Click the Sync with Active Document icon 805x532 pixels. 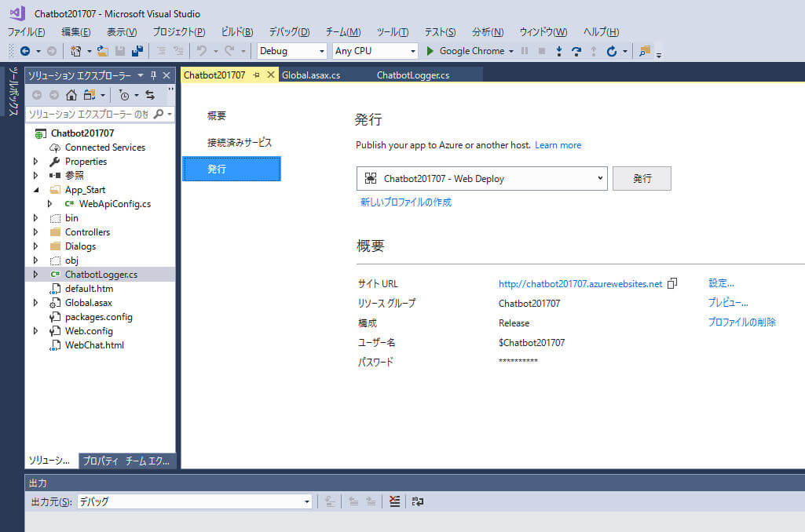tap(150, 95)
